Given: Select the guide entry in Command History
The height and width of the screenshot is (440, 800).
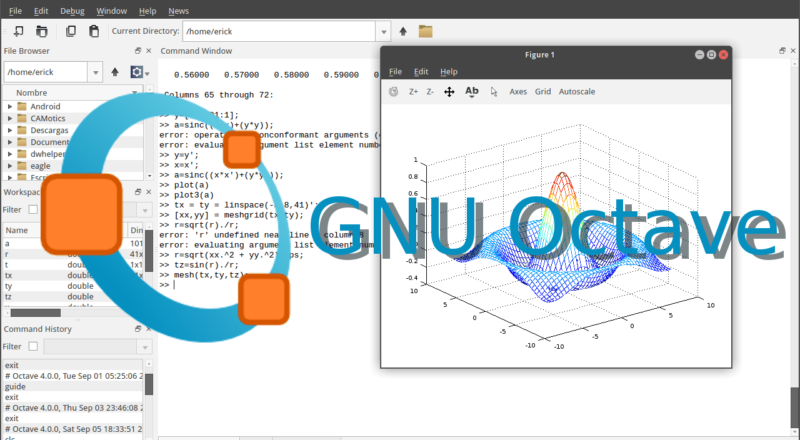Looking at the screenshot, I should coord(73,386).
